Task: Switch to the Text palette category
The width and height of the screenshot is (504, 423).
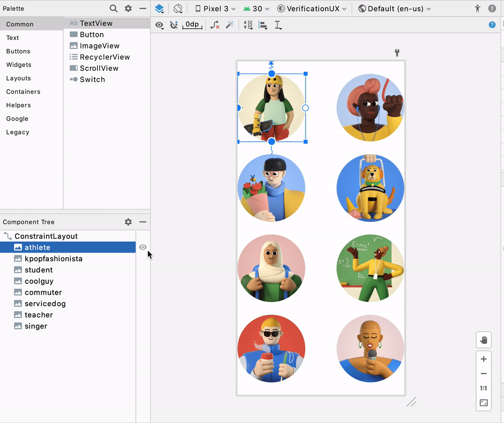Action: 12,38
